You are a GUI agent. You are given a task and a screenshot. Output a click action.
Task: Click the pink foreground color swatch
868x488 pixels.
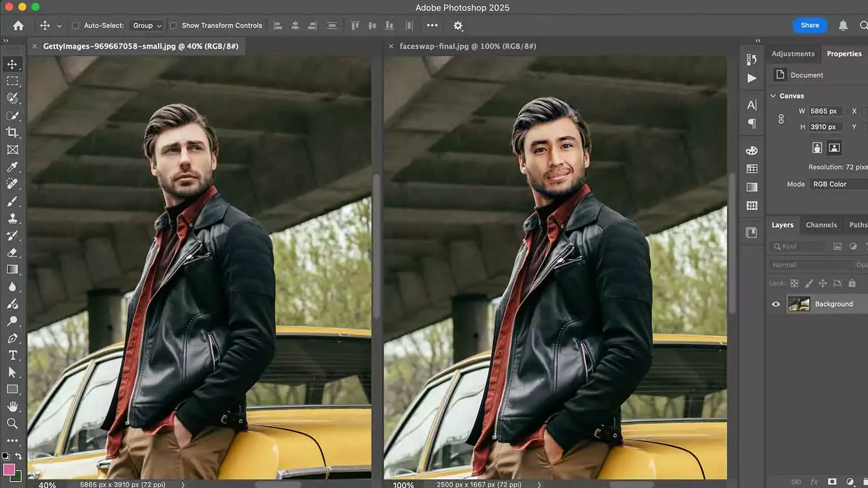[8, 469]
